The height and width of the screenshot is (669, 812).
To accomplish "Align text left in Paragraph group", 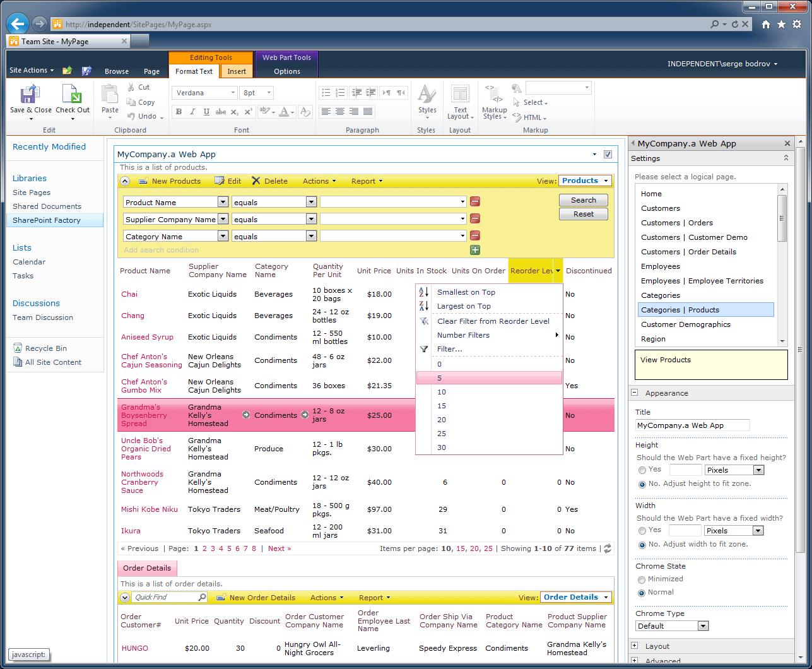I will pyautogui.click(x=326, y=112).
